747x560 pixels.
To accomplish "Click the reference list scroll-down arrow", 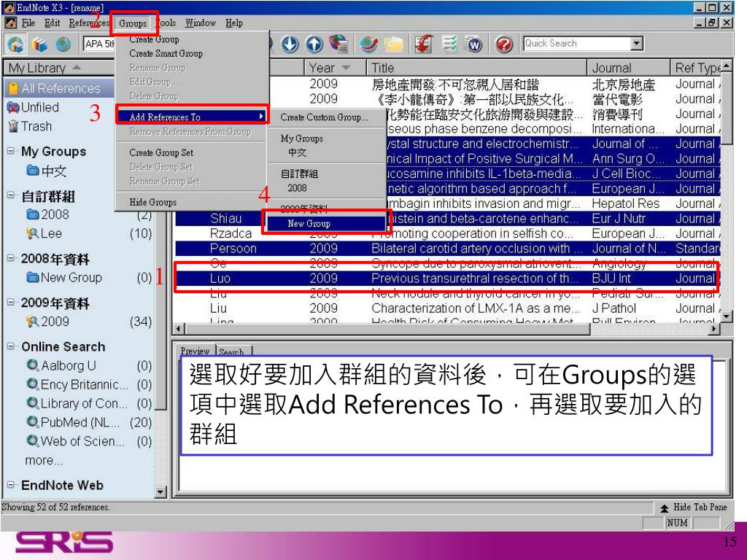I will [726, 316].
